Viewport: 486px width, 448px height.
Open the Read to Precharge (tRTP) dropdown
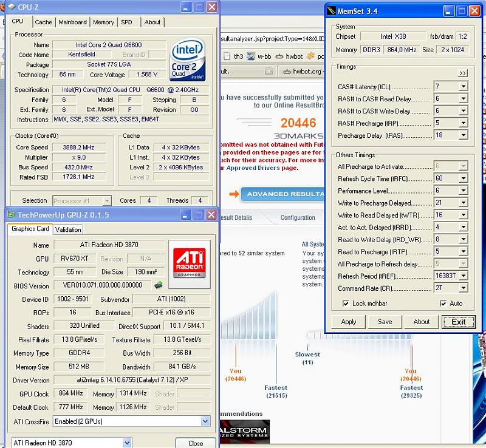tap(463, 251)
